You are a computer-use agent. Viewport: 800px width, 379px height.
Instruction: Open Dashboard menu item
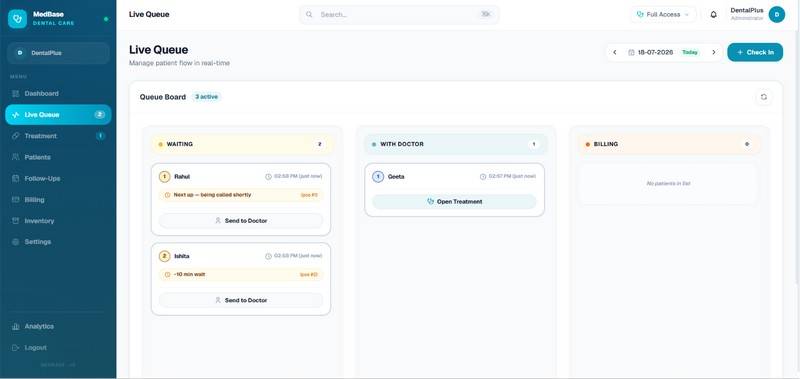(58, 94)
